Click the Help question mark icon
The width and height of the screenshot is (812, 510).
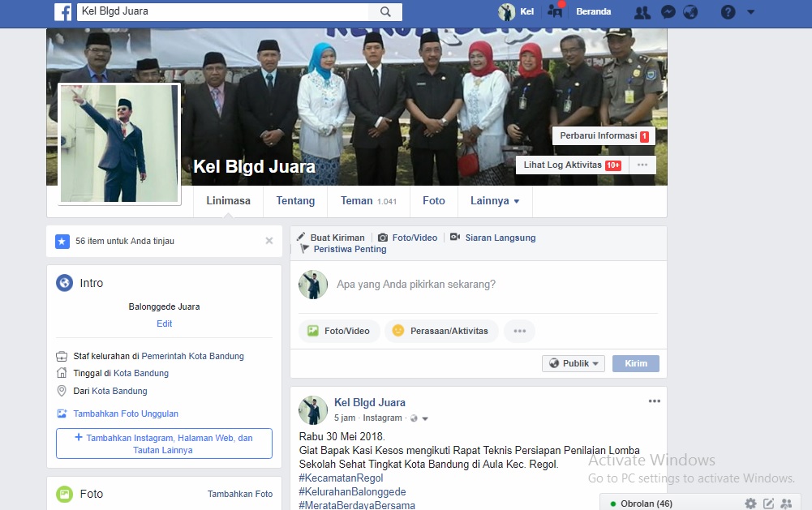728,12
